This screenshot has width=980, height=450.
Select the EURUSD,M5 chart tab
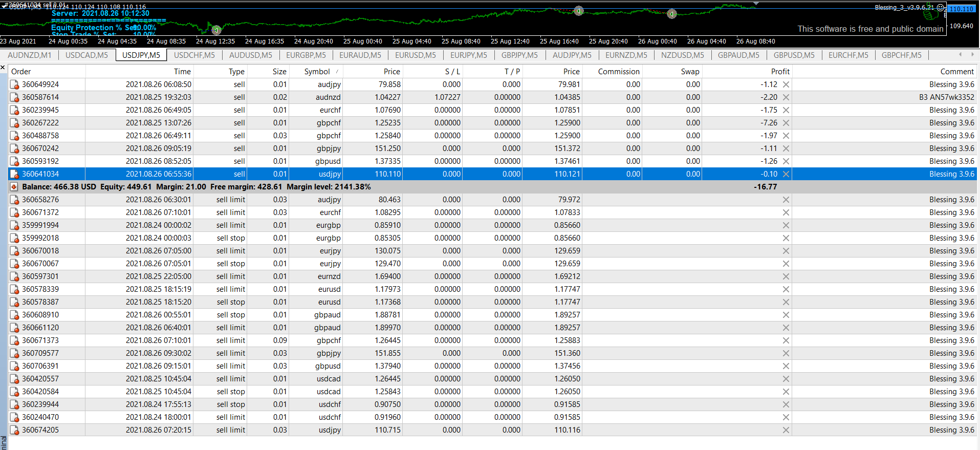click(x=416, y=55)
